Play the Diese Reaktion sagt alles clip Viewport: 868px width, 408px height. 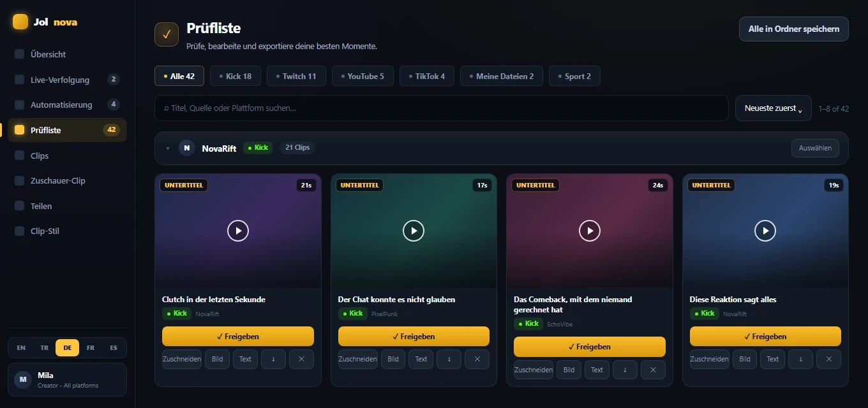pos(765,230)
